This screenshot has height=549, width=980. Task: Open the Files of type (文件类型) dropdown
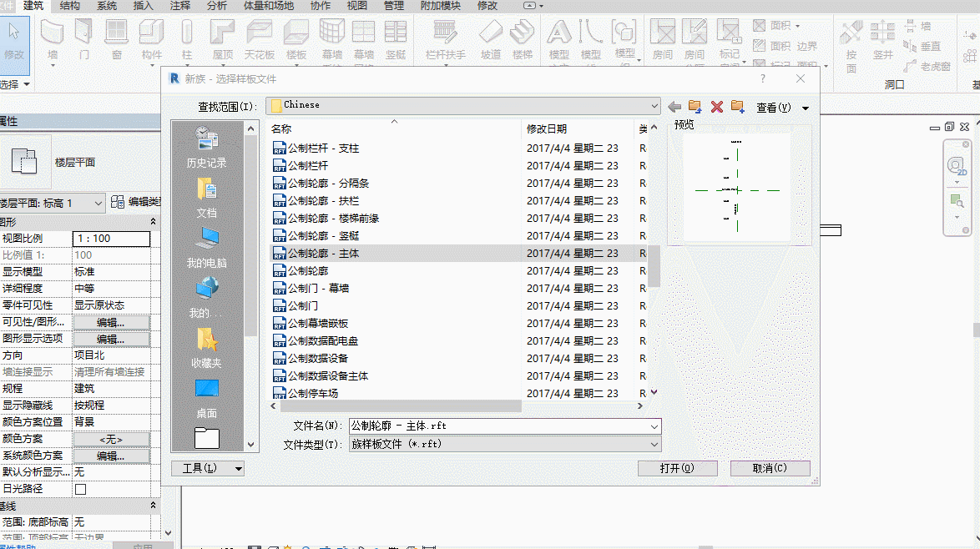coord(654,445)
